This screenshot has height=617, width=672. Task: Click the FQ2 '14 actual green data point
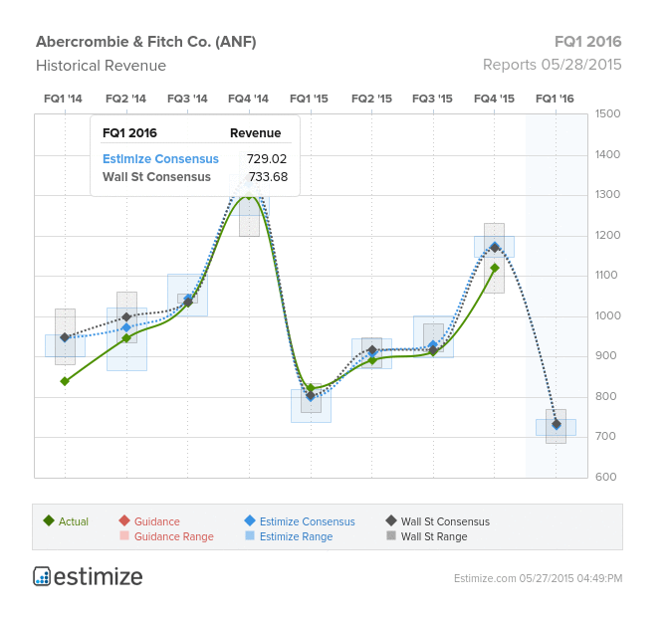[x=126, y=337]
